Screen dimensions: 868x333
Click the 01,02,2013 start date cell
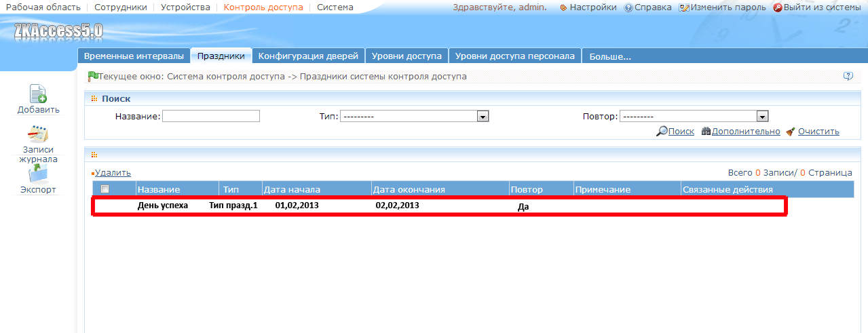pyautogui.click(x=297, y=205)
